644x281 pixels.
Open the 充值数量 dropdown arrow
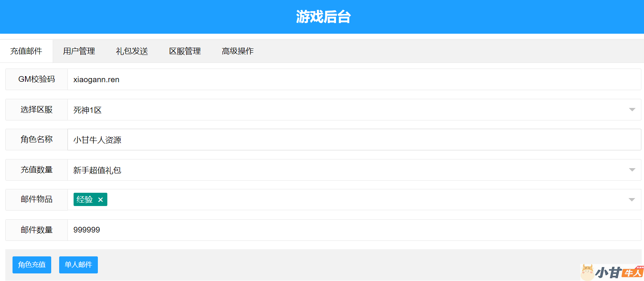pos(632,170)
